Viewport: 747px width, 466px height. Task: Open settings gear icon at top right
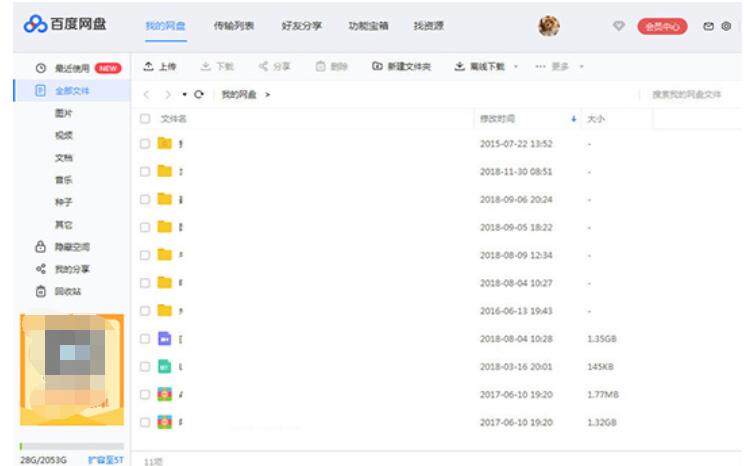726,27
